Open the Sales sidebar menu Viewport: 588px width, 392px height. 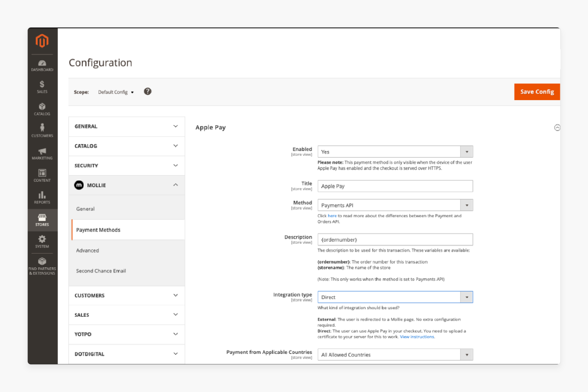tap(42, 87)
